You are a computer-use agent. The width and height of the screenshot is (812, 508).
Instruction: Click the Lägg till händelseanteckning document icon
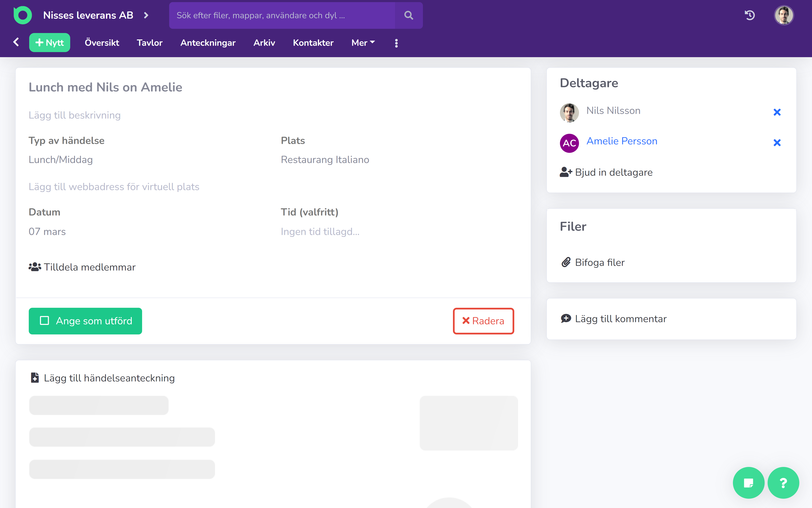click(x=35, y=378)
